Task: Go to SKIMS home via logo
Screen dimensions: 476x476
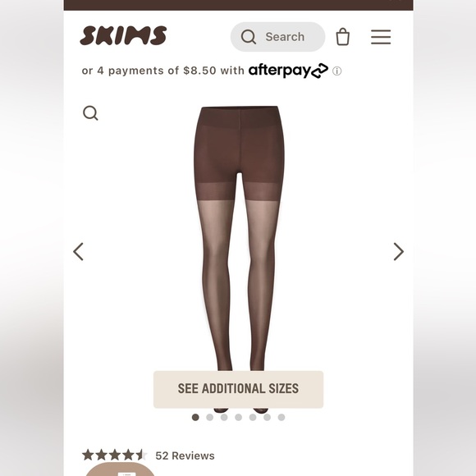Action: (x=123, y=35)
